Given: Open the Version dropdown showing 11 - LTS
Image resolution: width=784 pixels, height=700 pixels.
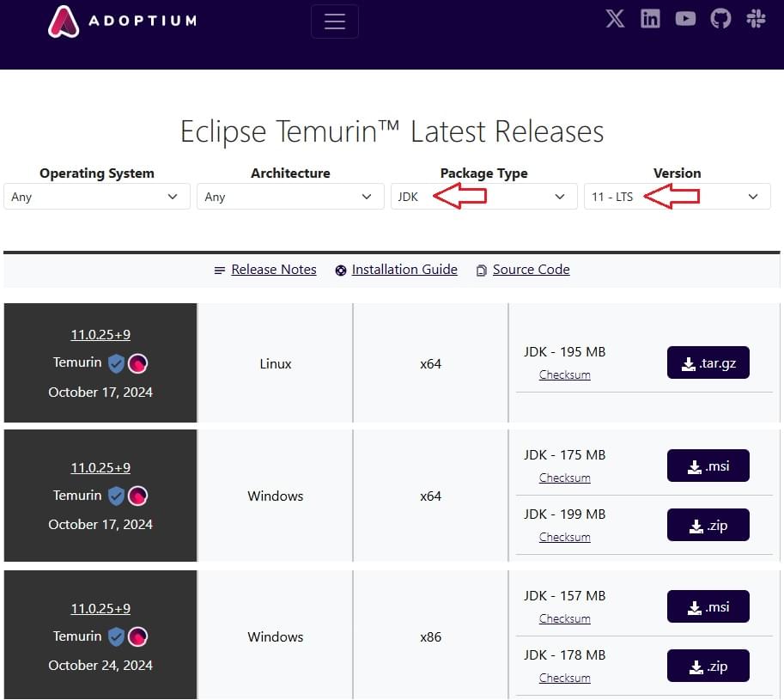Looking at the screenshot, I should (677, 197).
